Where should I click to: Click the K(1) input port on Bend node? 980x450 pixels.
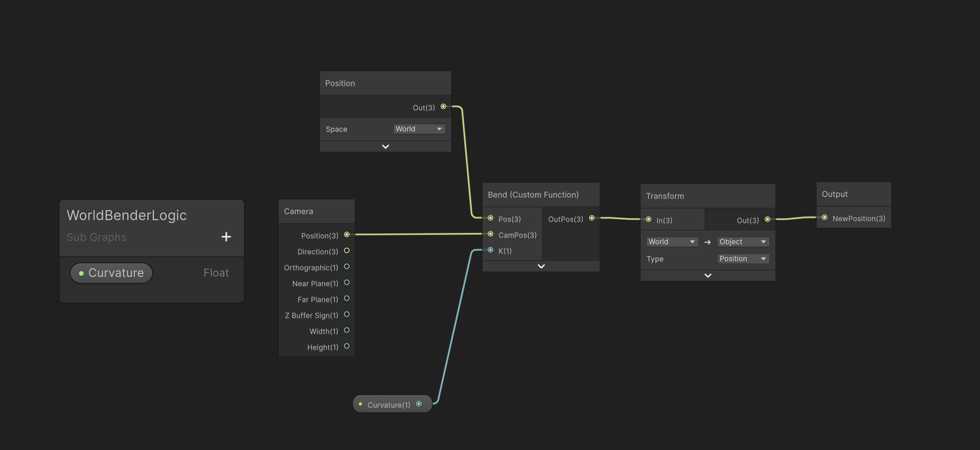(x=490, y=250)
